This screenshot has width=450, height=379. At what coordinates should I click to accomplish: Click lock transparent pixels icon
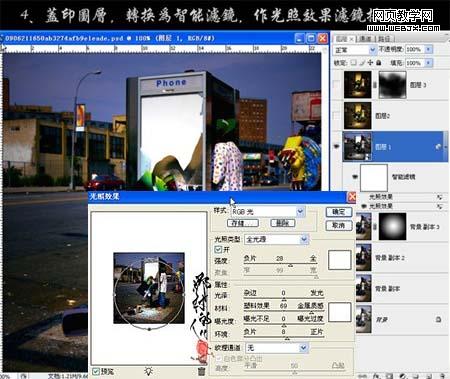pos(354,62)
